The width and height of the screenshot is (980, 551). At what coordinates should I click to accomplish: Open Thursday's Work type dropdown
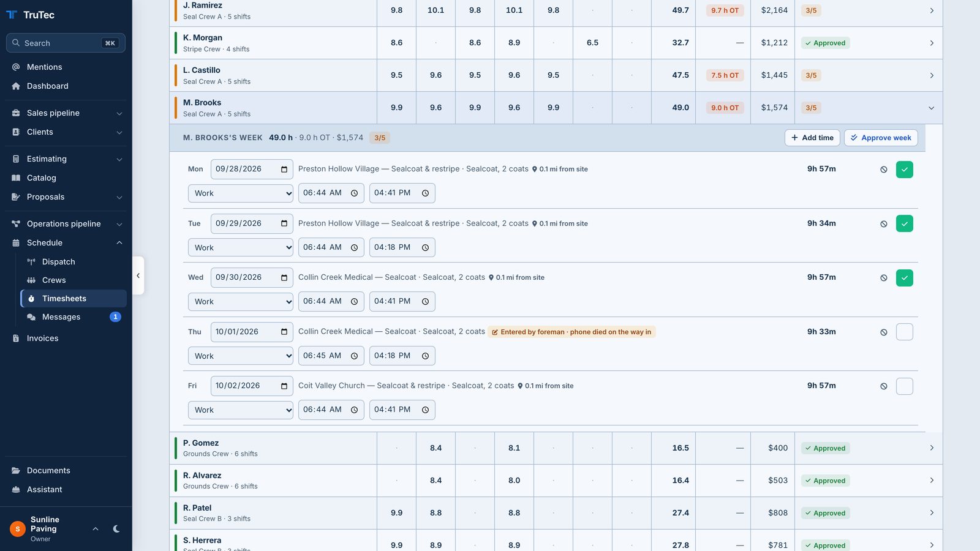click(241, 356)
